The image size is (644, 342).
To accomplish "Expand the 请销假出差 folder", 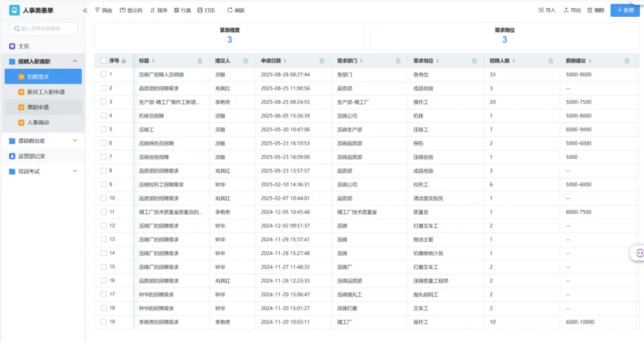I will coord(75,141).
